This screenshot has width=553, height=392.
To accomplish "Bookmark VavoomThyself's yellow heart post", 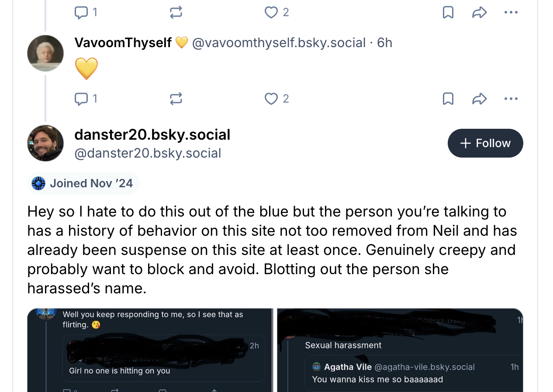I will 448,99.
